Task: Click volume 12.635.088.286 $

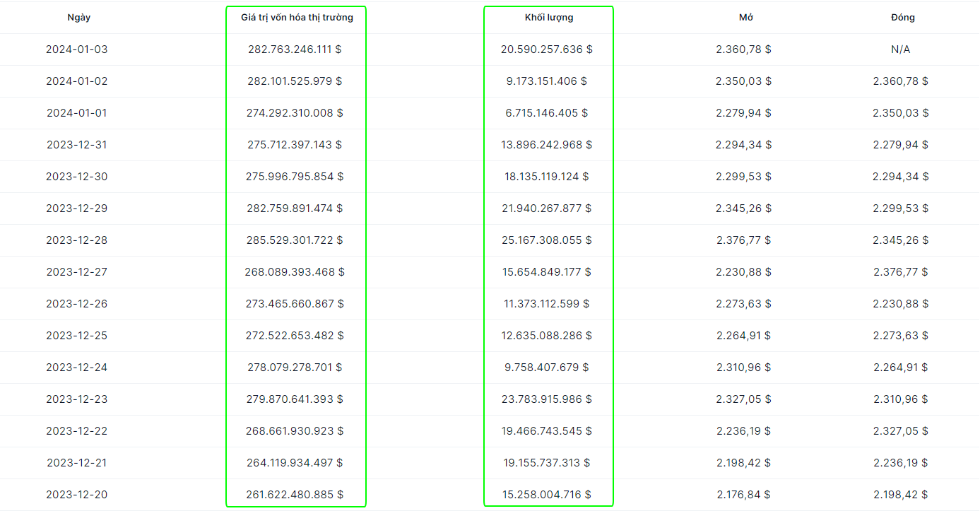Action: coord(547,336)
